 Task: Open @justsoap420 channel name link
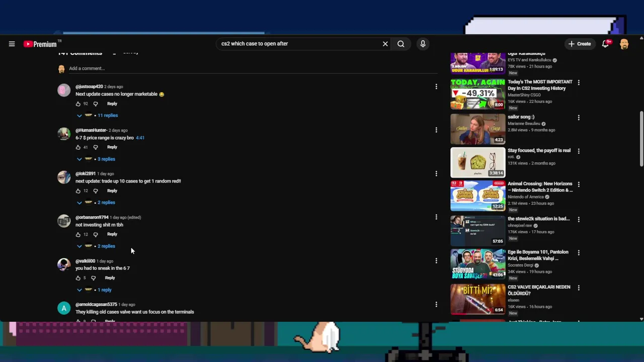(89, 86)
